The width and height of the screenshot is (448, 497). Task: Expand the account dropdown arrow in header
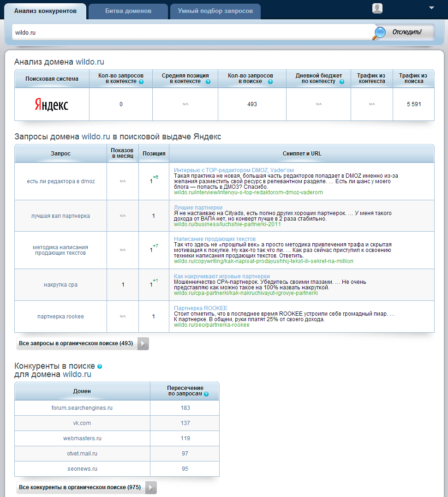tap(431, 8)
